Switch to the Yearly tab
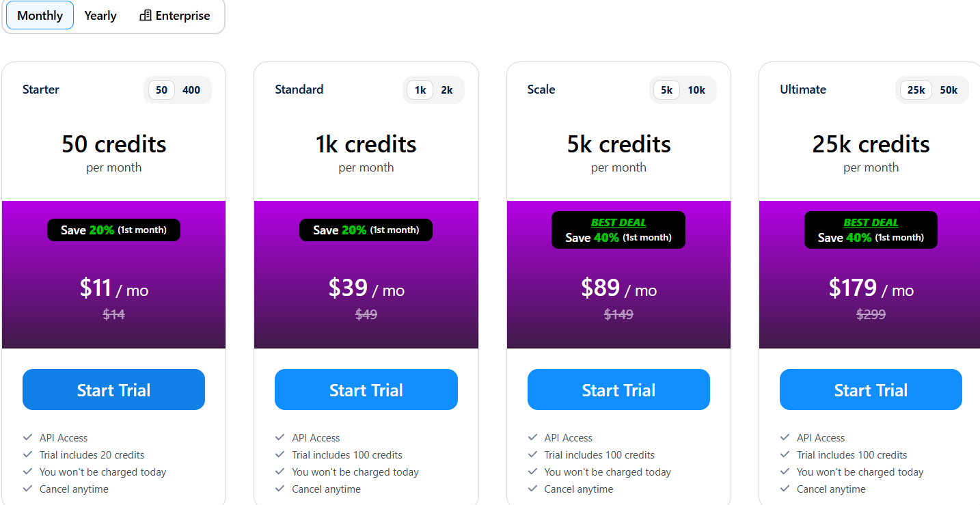 tap(100, 15)
